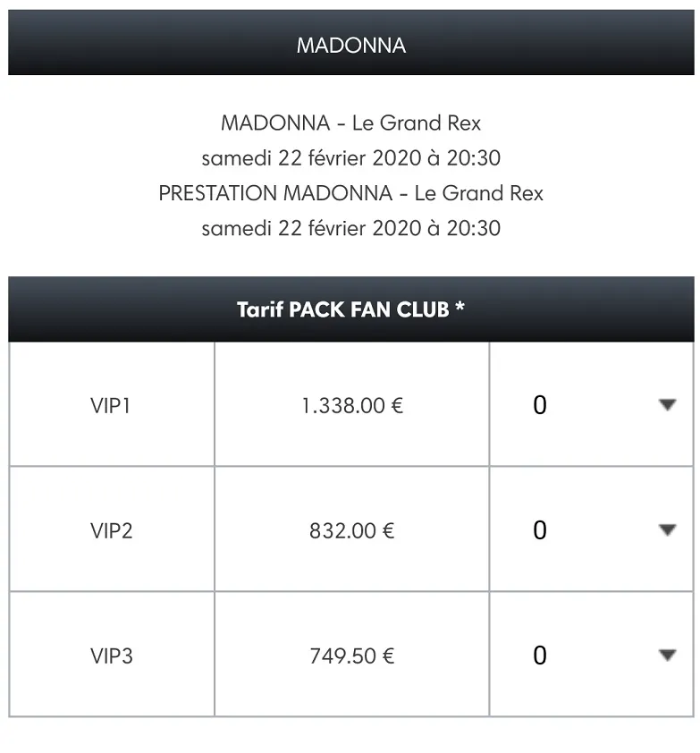700x753 pixels.
Task: Click the word PRESTATION
Action: coord(218,193)
